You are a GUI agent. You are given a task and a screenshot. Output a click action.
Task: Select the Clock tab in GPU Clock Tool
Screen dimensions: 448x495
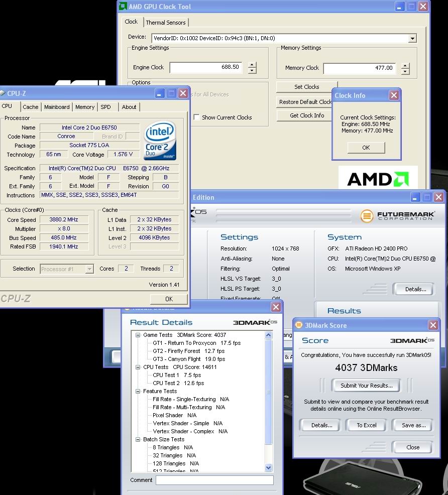pos(131,22)
